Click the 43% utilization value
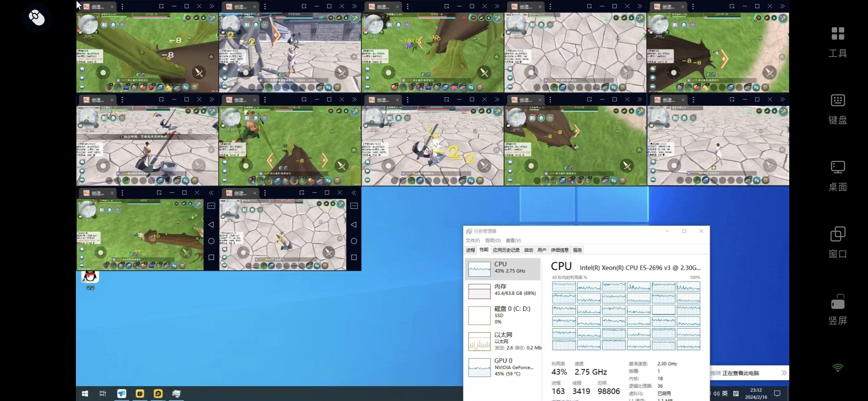This screenshot has width=868, height=401. pyautogui.click(x=559, y=372)
